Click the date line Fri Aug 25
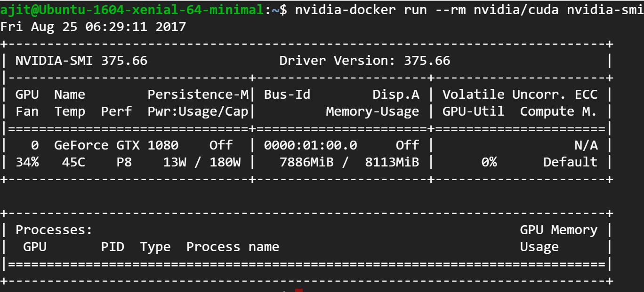The image size is (644, 292). pyautogui.click(x=93, y=27)
